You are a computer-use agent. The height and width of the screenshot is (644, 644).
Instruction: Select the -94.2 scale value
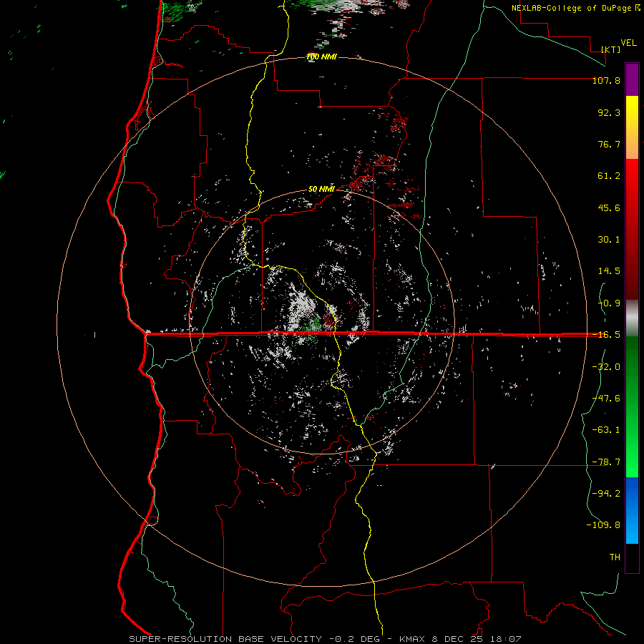pos(606,493)
